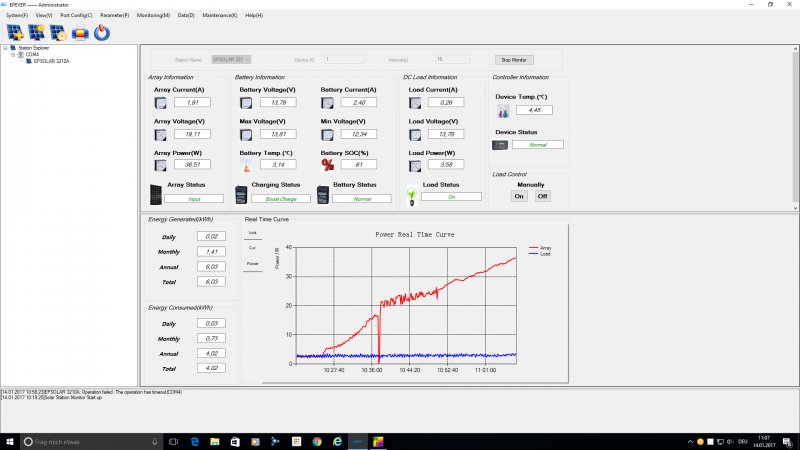
Task: Click the printer toolbar icon
Action: 80,33
